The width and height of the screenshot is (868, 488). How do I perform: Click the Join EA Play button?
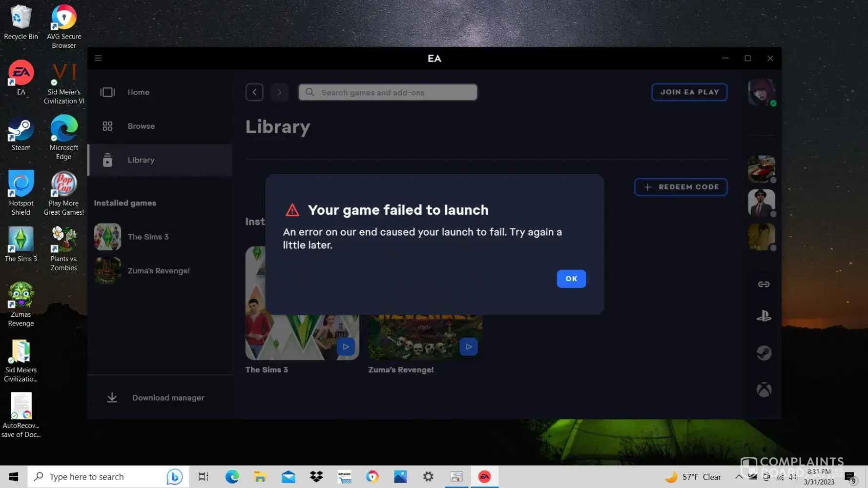tap(689, 92)
